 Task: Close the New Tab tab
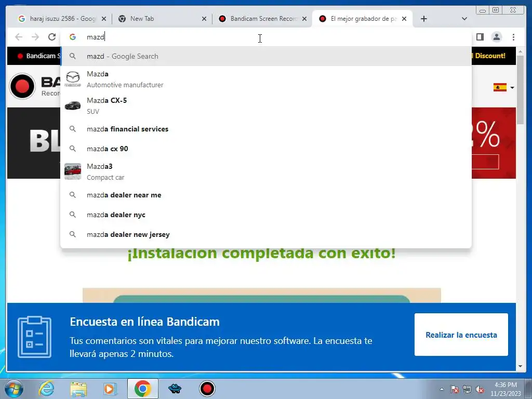coord(204,19)
